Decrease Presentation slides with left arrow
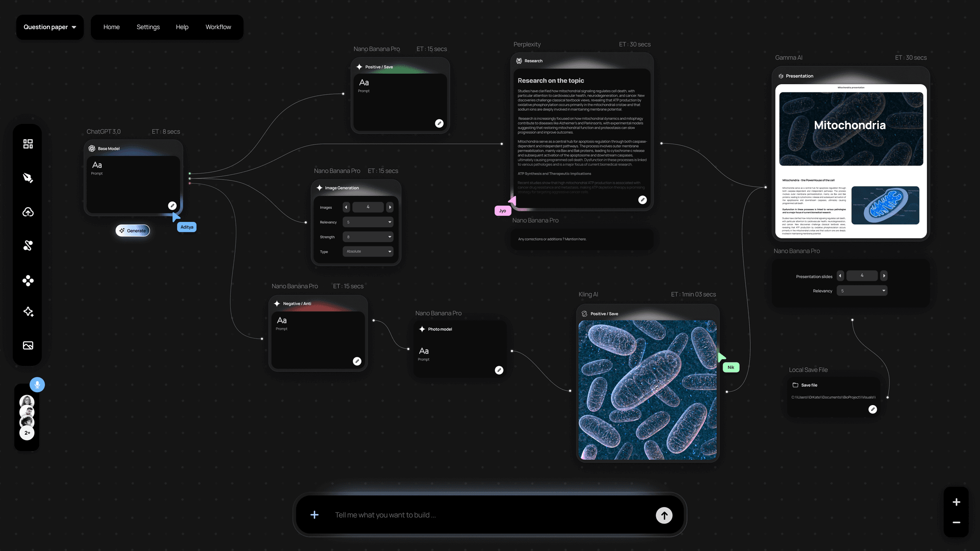The width and height of the screenshot is (980, 551). 840,276
